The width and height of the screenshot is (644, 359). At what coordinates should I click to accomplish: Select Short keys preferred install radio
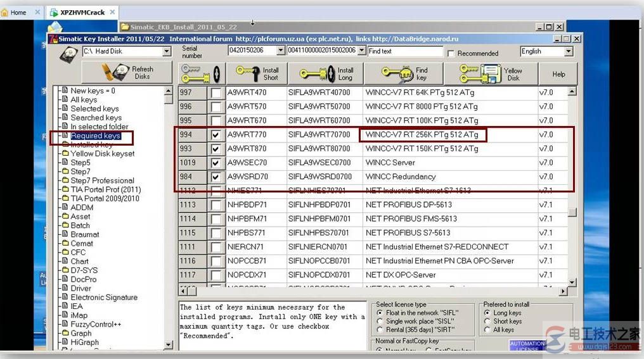point(487,321)
